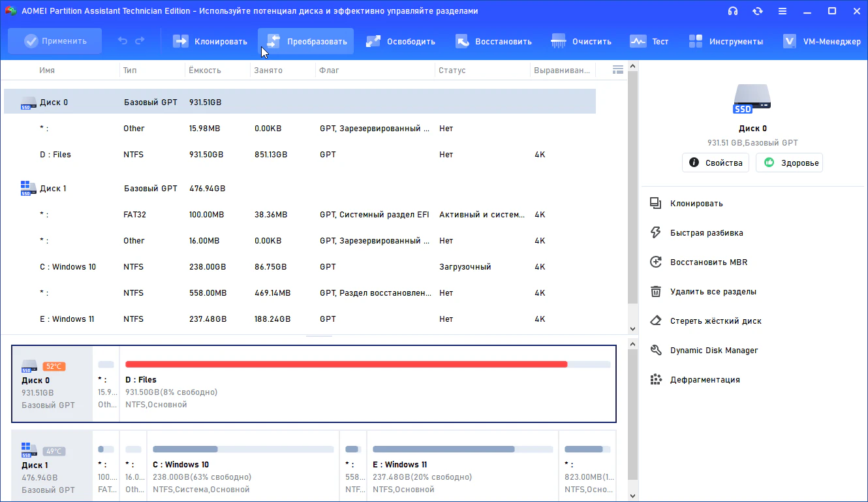Open the Клонировать tool in the top toolbar
868x502 pixels.
209,41
